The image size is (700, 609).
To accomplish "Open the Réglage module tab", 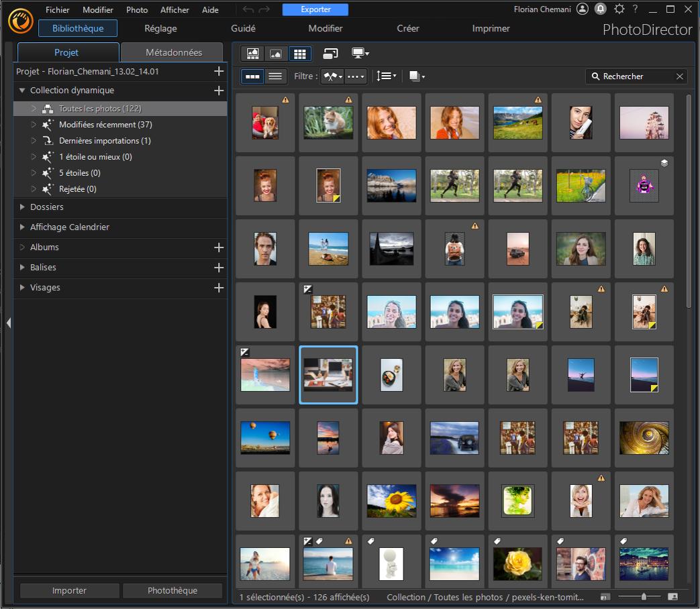I will (x=160, y=28).
